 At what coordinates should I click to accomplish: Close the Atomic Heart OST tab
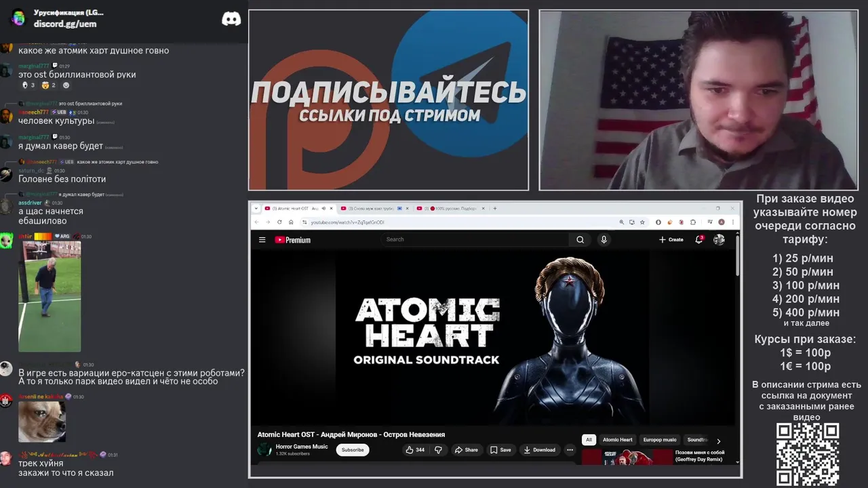pyautogui.click(x=332, y=208)
